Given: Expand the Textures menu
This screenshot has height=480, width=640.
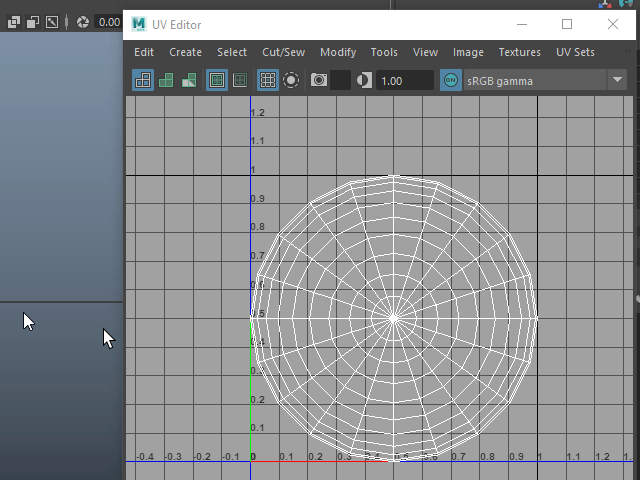Looking at the screenshot, I should pyautogui.click(x=519, y=52).
